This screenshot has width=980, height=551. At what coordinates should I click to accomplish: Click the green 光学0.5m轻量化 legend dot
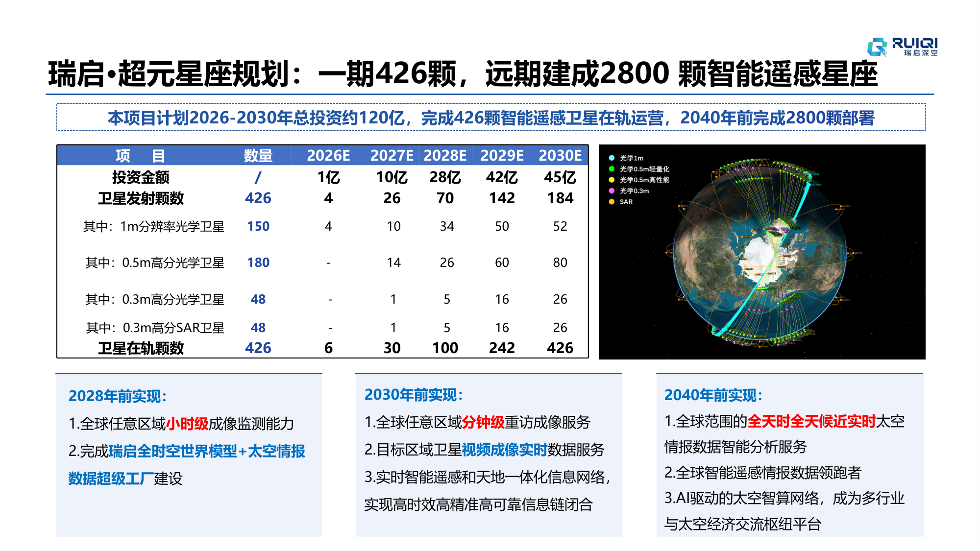612,169
